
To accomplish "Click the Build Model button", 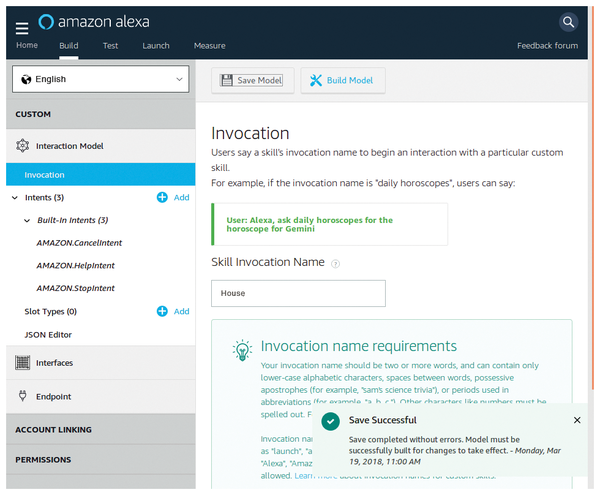I will point(343,80).
